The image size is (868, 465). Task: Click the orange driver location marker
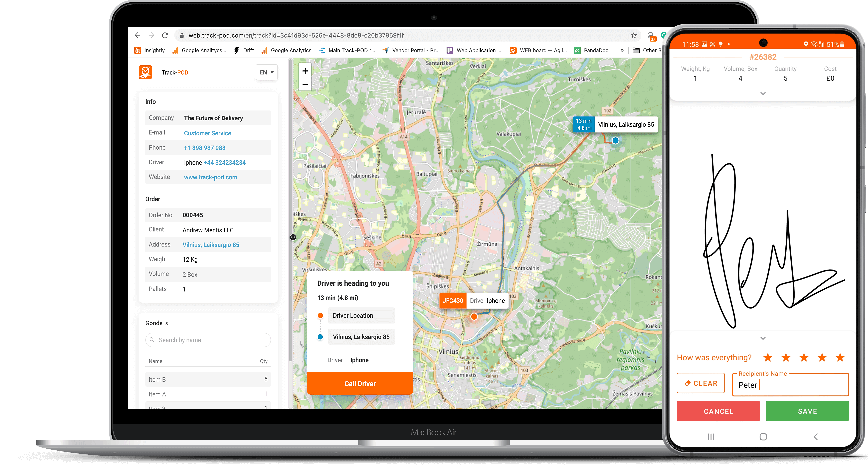coord(474,316)
